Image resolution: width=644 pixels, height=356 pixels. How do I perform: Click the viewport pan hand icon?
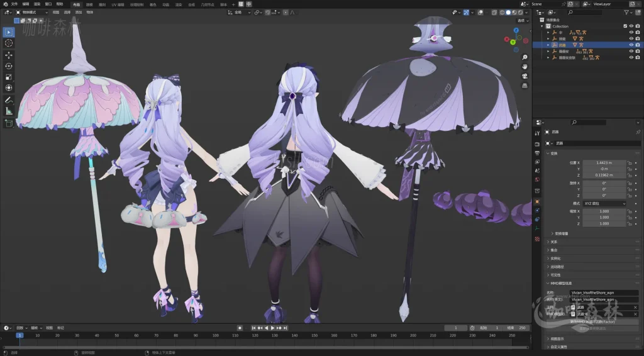[x=525, y=67]
